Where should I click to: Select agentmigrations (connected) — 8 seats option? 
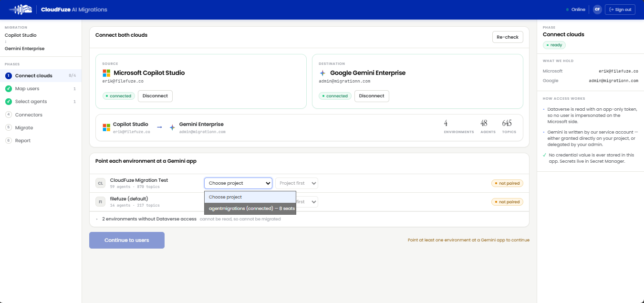click(x=250, y=209)
